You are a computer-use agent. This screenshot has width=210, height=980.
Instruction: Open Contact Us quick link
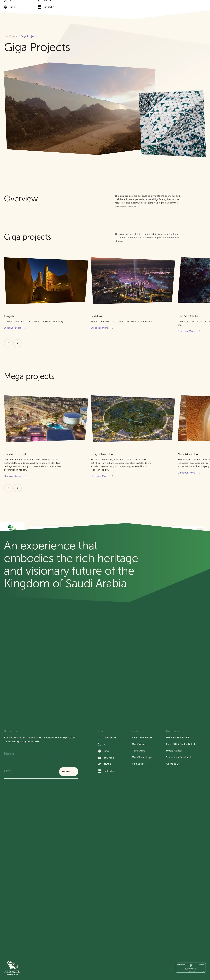click(x=173, y=764)
